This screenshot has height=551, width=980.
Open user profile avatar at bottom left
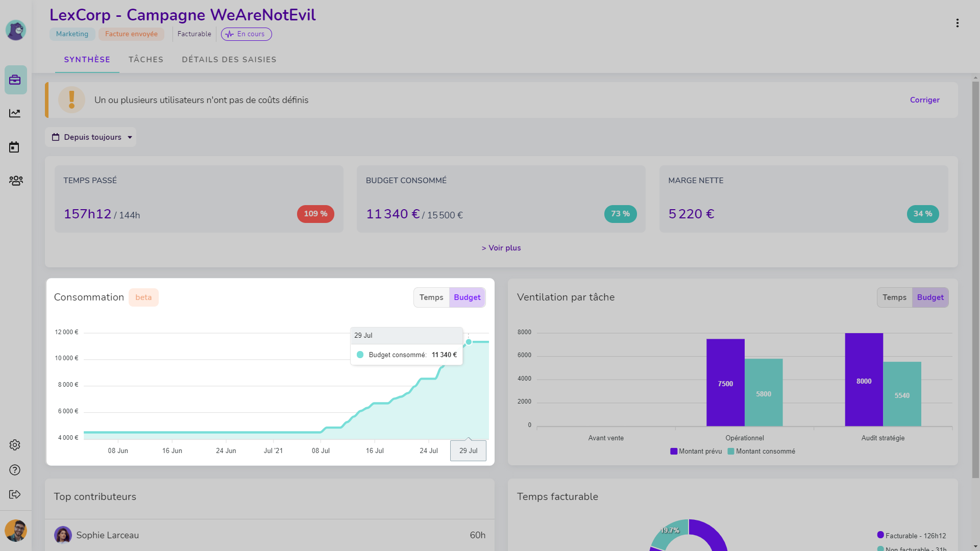click(x=16, y=531)
